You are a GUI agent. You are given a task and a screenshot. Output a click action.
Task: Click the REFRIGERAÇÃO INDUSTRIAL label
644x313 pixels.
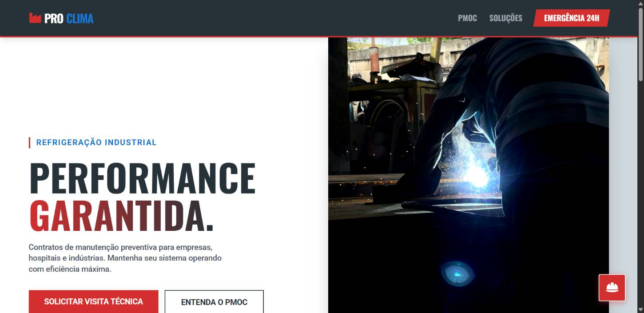(x=96, y=143)
